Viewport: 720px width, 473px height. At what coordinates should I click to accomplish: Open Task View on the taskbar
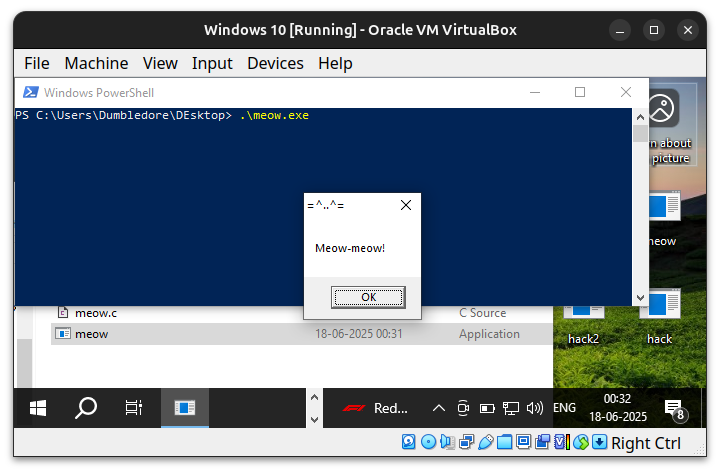pyautogui.click(x=134, y=408)
